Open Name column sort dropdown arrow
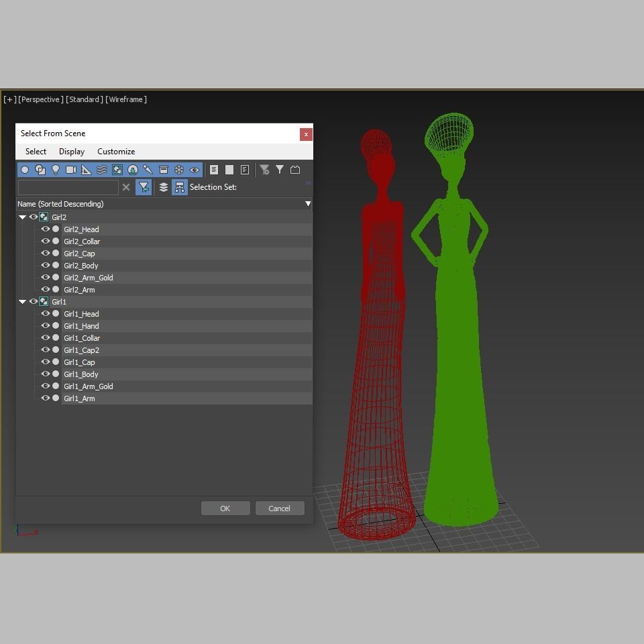The image size is (644, 644). [308, 204]
